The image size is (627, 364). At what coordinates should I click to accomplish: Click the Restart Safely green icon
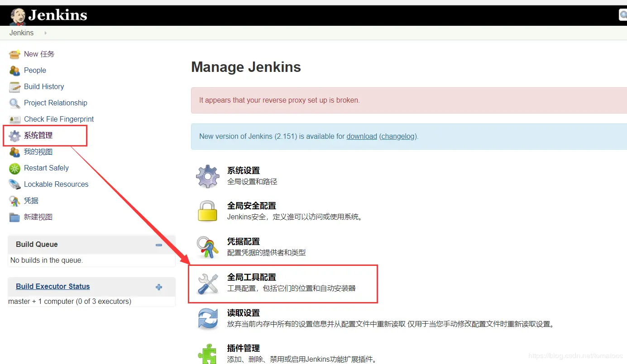click(x=15, y=168)
